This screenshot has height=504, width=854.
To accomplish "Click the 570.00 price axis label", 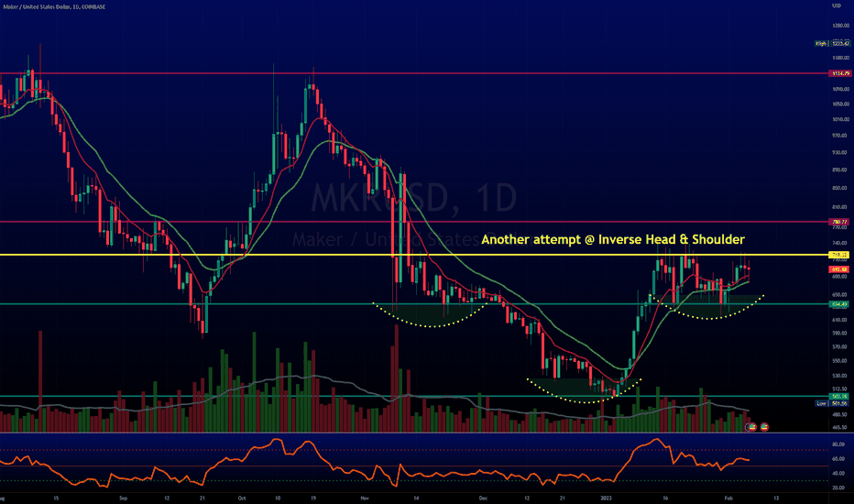I will [840, 346].
